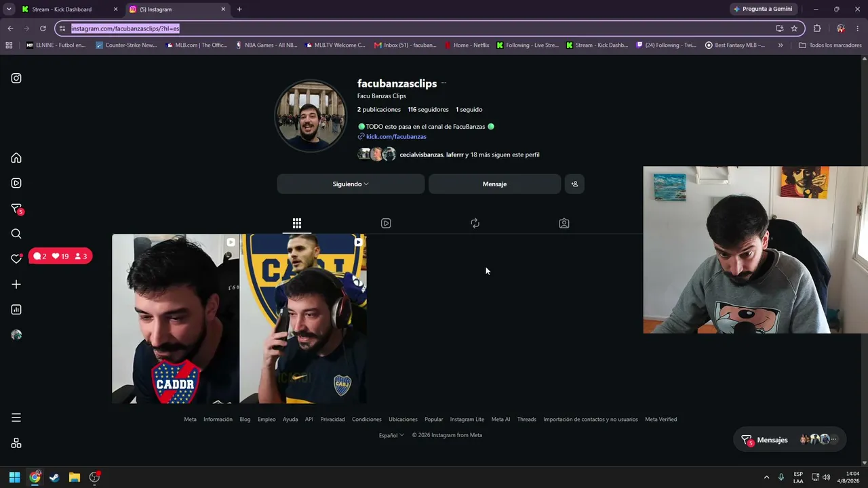
Task: Open the volume control in system tray
Action: click(x=826, y=477)
